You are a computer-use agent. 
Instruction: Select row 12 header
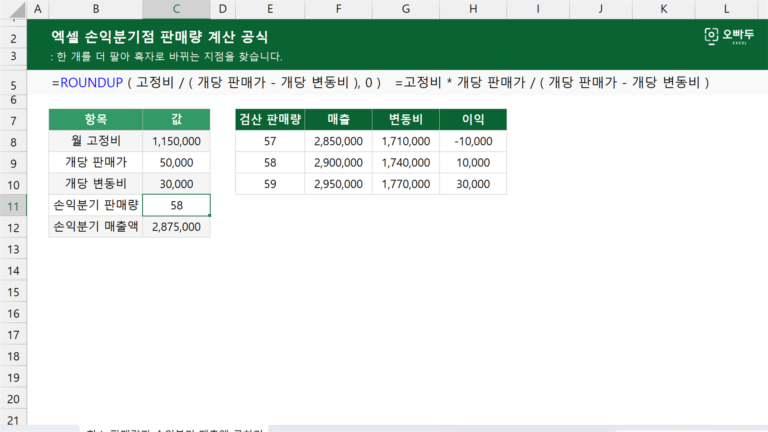tap(13, 228)
